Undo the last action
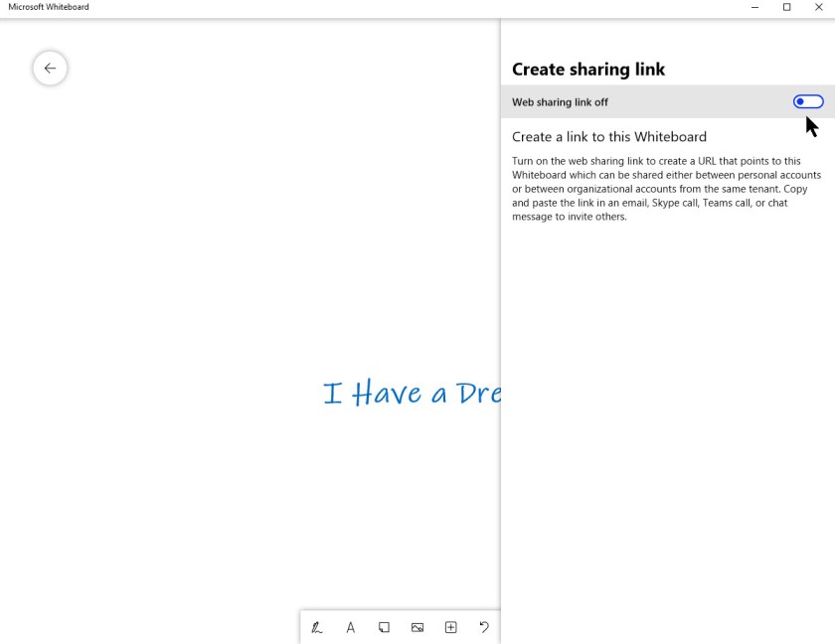This screenshot has height=644, width=835. pyautogui.click(x=484, y=627)
